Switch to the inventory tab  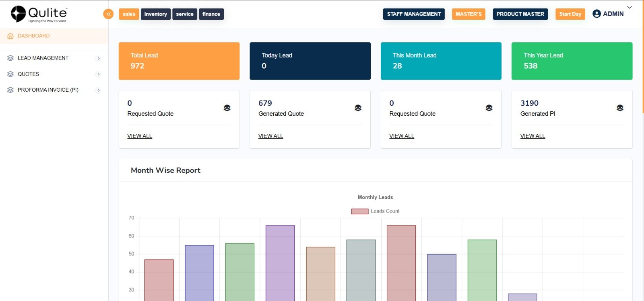(156, 14)
